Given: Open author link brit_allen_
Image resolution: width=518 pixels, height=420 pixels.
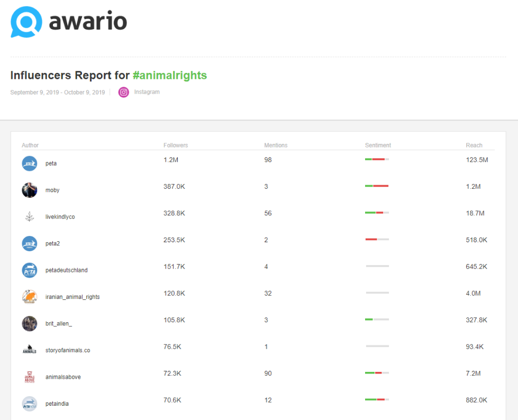Looking at the screenshot, I should click(x=59, y=324).
